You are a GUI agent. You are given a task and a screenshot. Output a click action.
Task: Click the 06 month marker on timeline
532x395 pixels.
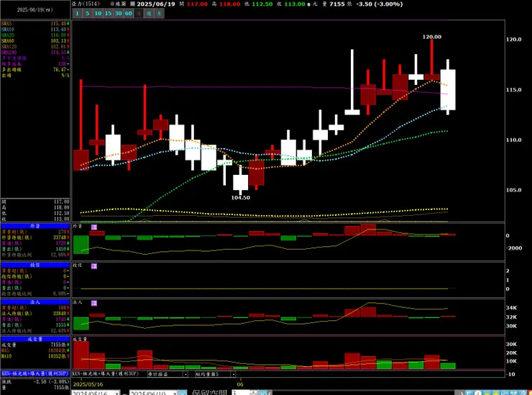240,384
